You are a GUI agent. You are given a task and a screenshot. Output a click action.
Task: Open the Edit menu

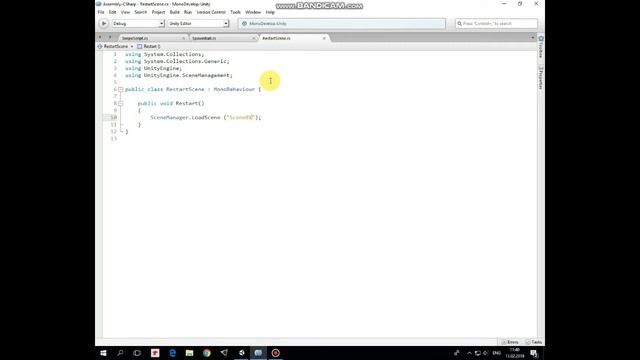113,12
